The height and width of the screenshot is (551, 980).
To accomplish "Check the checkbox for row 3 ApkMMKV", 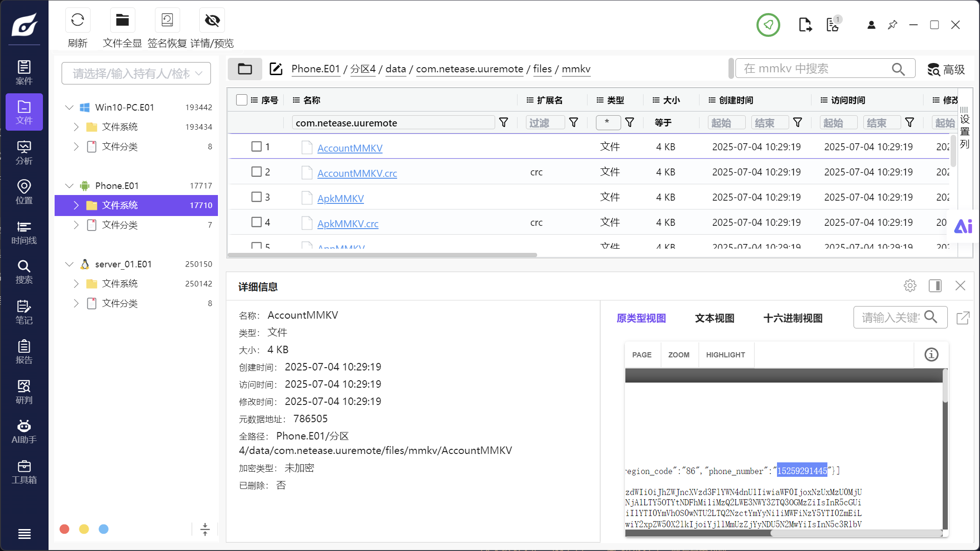I will [x=257, y=197].
